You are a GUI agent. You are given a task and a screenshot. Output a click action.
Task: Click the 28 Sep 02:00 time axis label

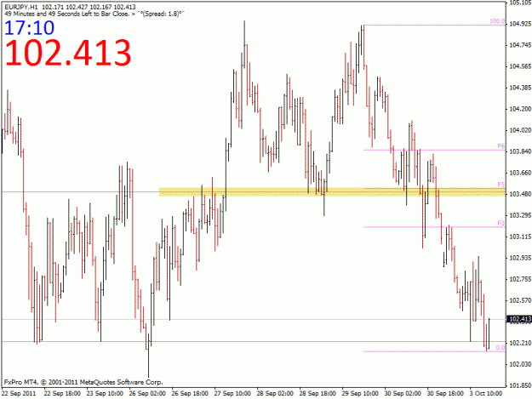(275, 393)
